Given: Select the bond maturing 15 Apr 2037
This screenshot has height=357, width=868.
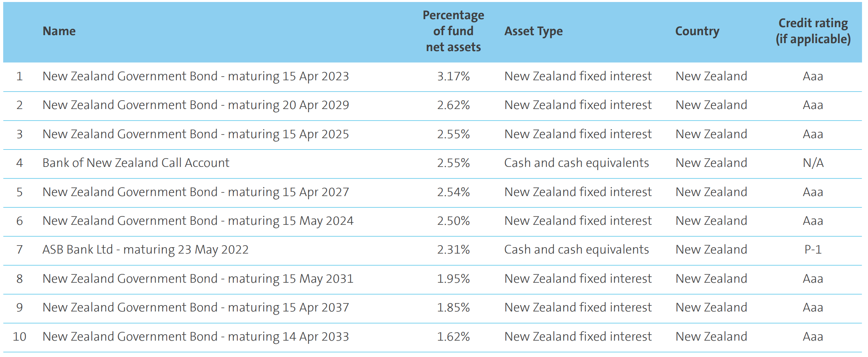Looking at the screenshot, I should (x=195, y=307).
